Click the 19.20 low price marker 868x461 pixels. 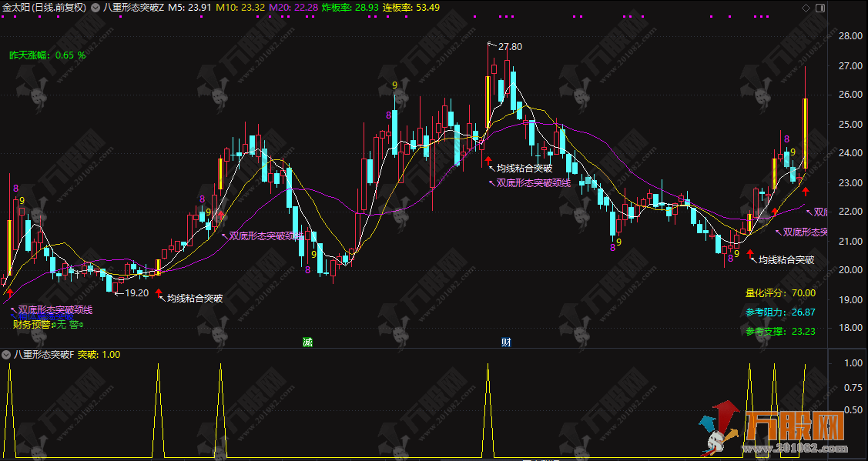[x=135, y=293]
